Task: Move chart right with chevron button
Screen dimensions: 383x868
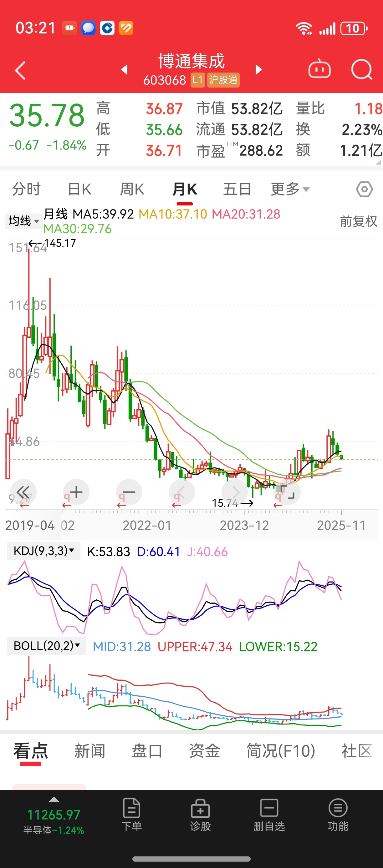Action: pos(235,492)
